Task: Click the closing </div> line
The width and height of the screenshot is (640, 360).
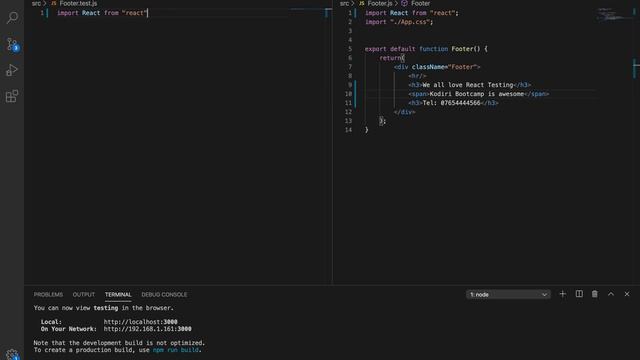Action: coord(404,112)
